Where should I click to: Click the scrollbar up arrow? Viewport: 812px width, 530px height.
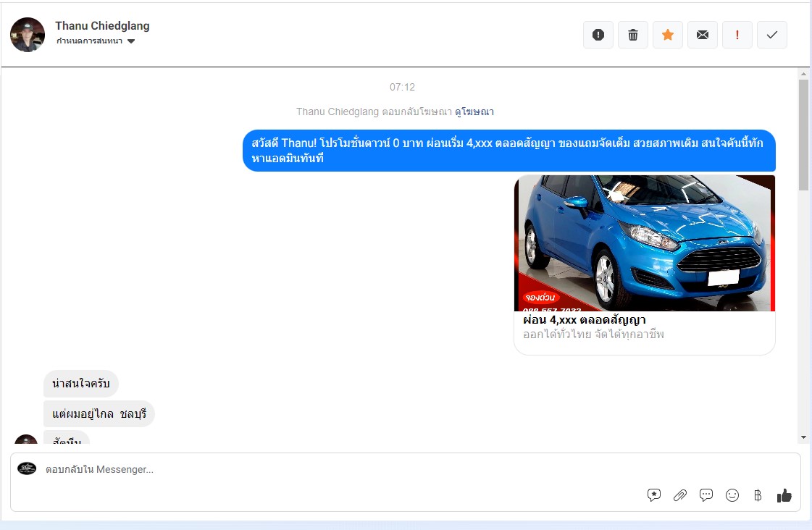tap(803, 74)
